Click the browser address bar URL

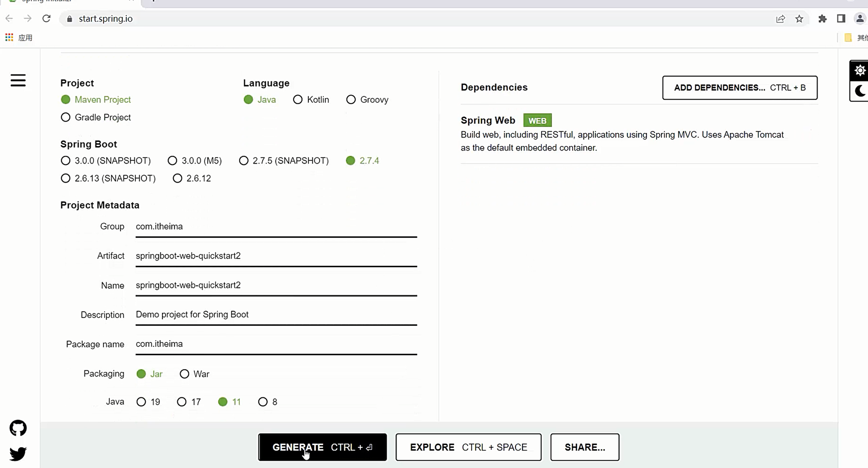tap(105, 19)
